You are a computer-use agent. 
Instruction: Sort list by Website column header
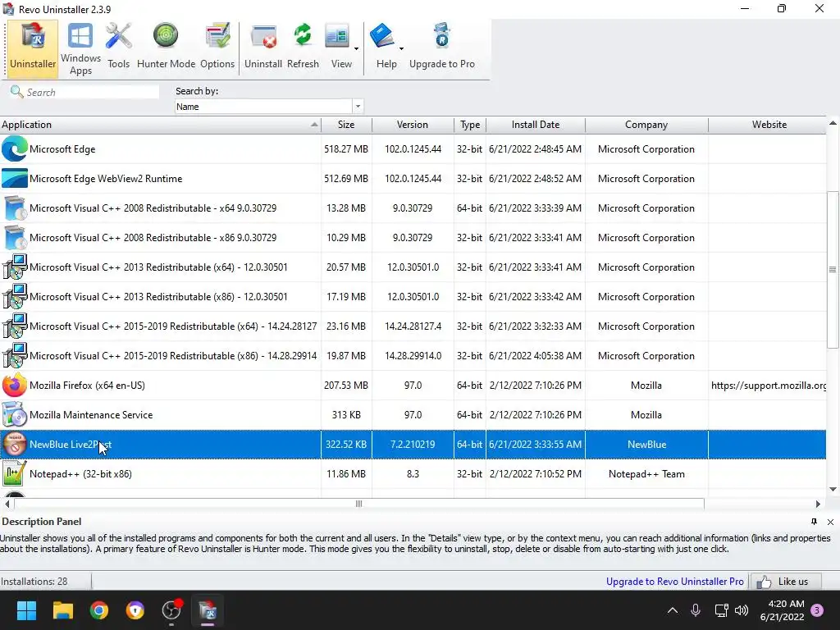769,125
